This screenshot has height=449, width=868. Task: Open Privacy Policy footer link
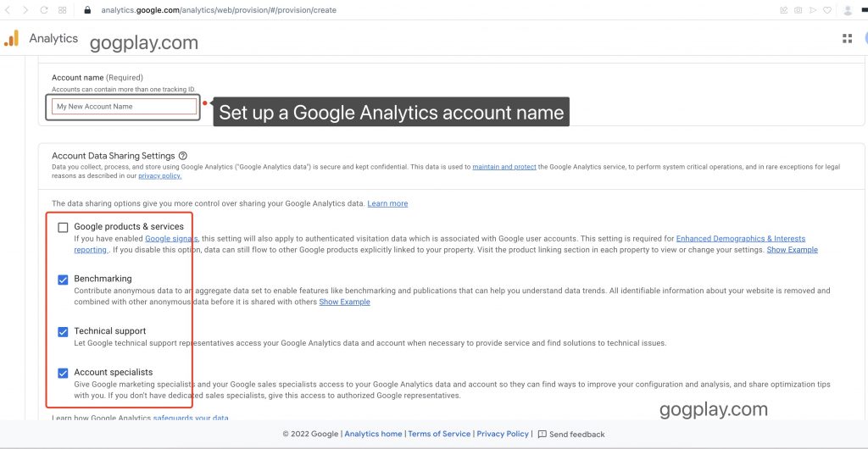point(503,434)
